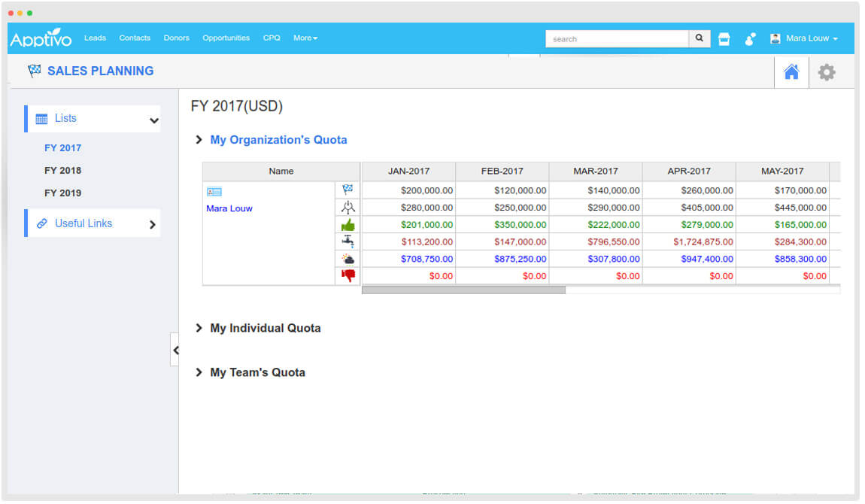This screenshot has width=865, height=504.
Task: Open the More menu in the navigation bar
Action: click(305, 38)
